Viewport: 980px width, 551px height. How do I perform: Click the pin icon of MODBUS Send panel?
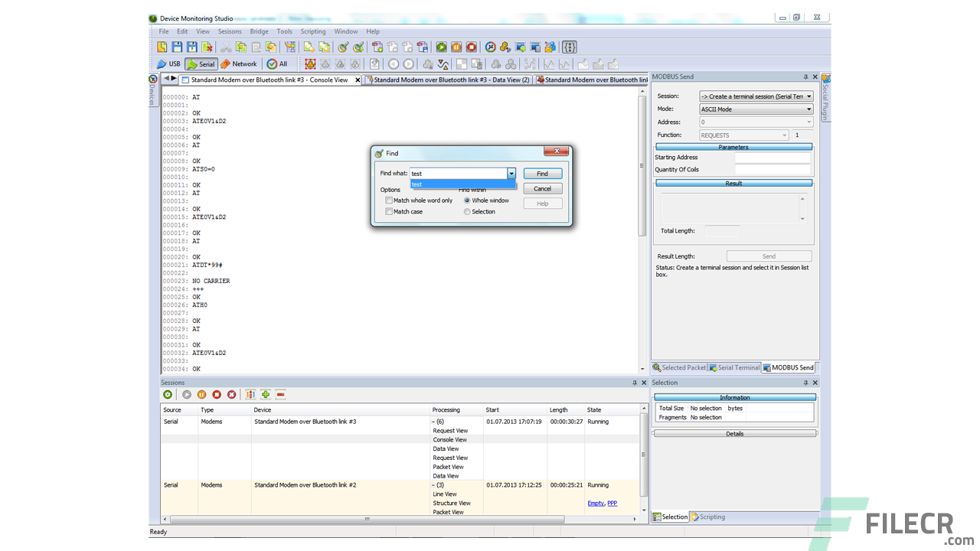click(805, 77)
